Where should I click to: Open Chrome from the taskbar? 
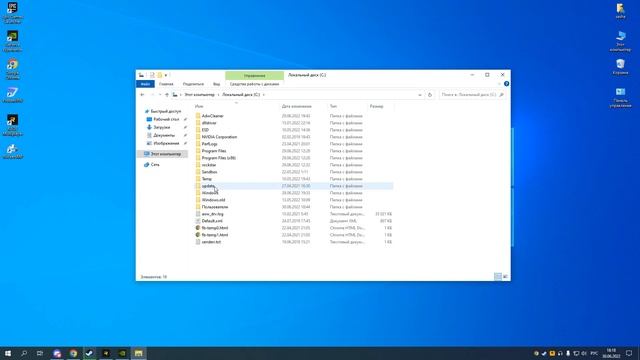(73, 353)
